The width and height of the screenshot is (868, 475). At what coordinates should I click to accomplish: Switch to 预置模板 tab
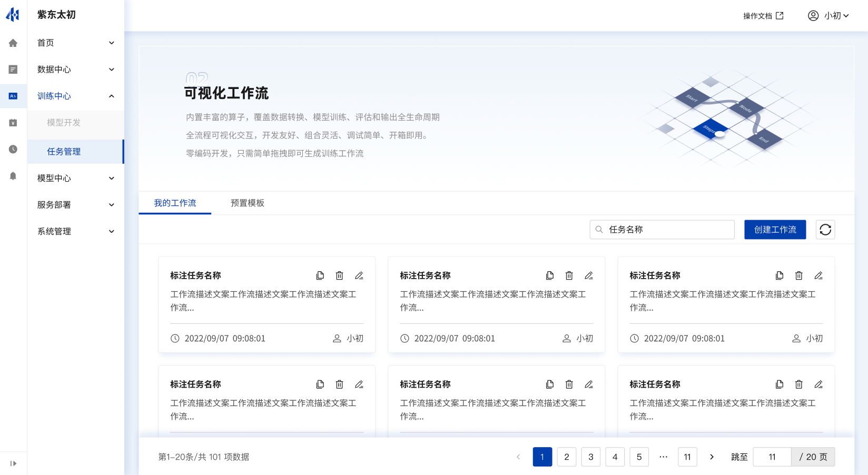pos(248,203)
